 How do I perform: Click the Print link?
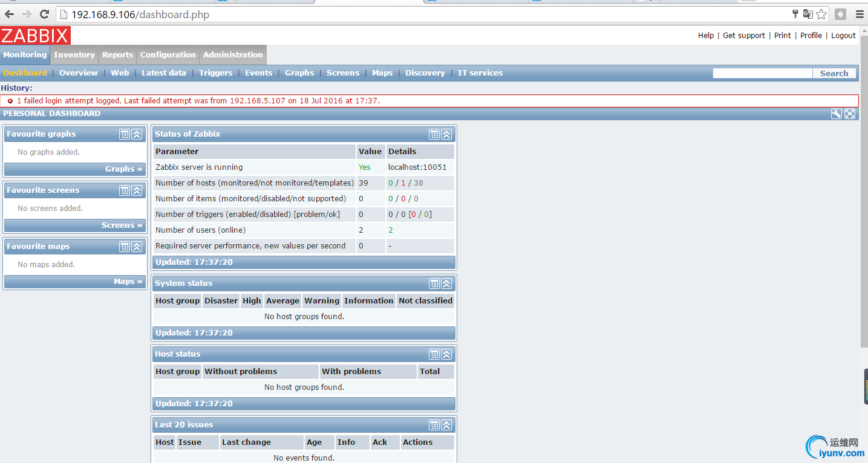click(783, 36)
